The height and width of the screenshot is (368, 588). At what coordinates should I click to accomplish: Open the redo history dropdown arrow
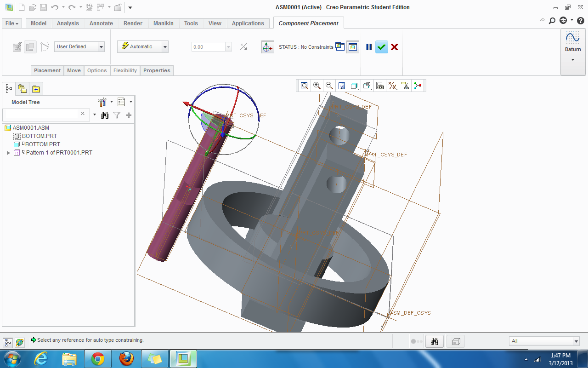coord(80,7)
